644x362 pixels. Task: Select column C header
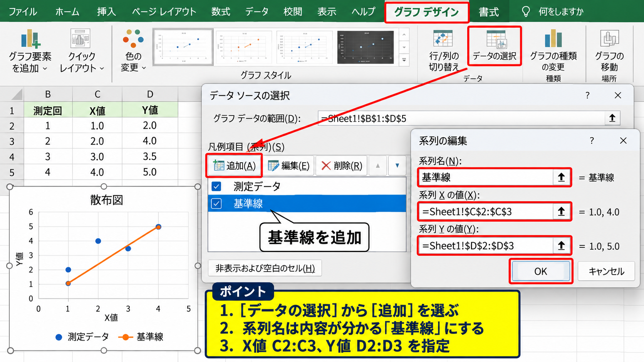97,94
